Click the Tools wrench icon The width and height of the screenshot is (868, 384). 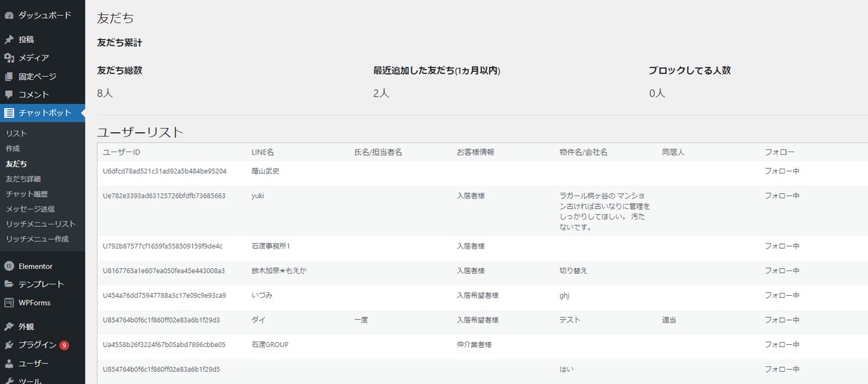tap(9, 380)
